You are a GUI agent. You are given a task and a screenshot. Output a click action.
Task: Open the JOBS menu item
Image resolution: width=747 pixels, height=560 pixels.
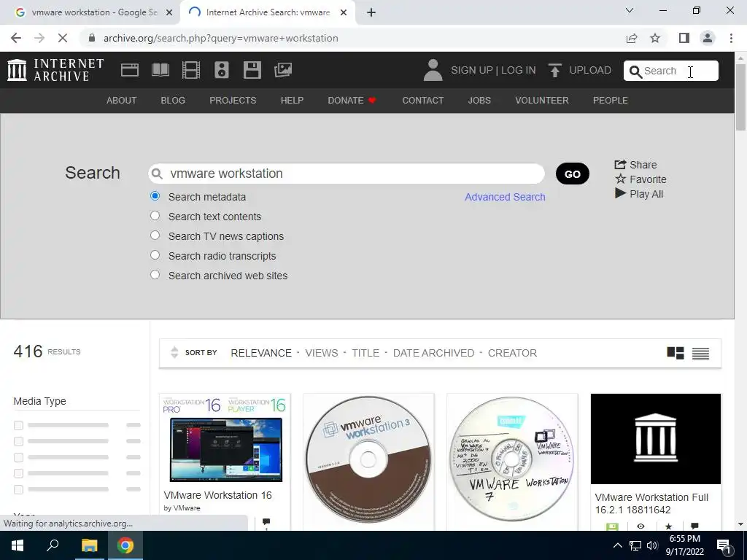[x=479, y=101]
